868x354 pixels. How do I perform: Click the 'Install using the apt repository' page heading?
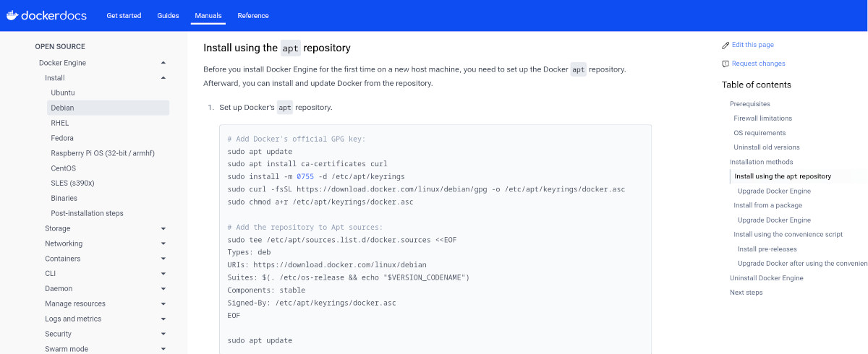(x=277, y=48)
